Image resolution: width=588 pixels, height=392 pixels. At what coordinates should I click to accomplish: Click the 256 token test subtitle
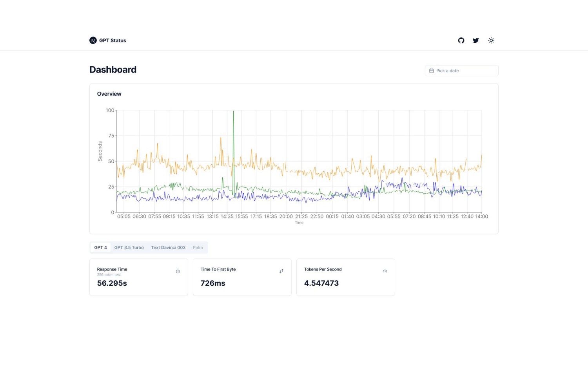[x=109, y=275]
